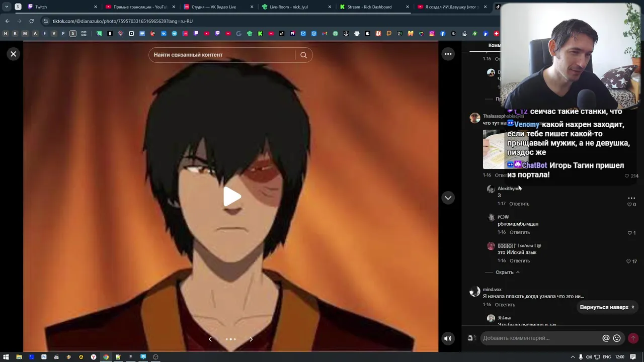Open the three-dots more options on the post

click(448, 54)
